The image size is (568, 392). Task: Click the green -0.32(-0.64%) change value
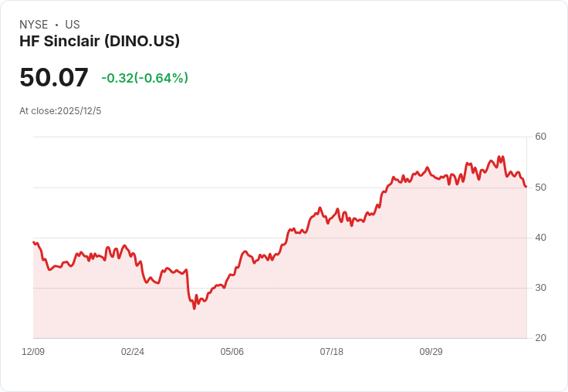(x=144, y=78)
